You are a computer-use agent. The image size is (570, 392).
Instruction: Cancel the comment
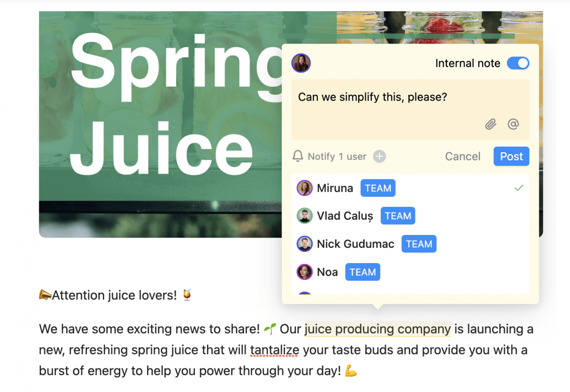(463, 156)
